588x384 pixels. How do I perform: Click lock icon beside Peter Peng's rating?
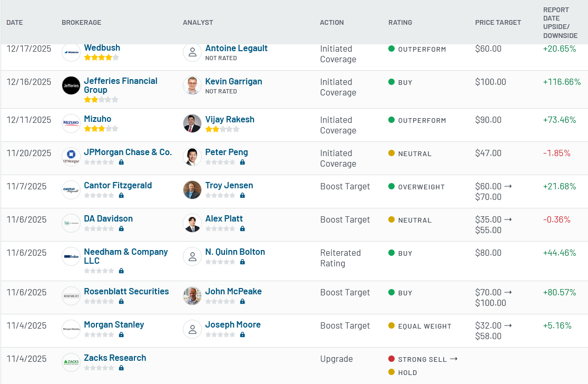[x=242, y=162]
